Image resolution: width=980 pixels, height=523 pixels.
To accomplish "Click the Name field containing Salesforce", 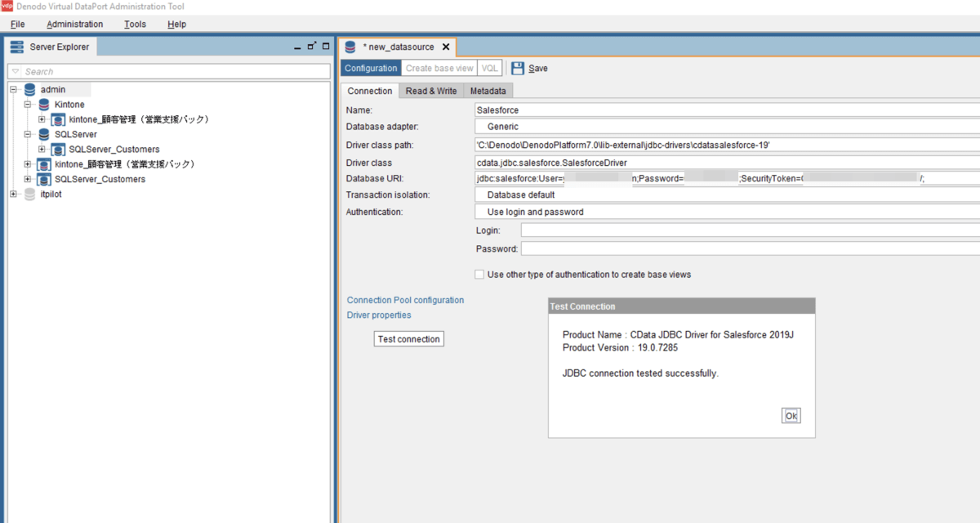I will click(x=727, y=110).
